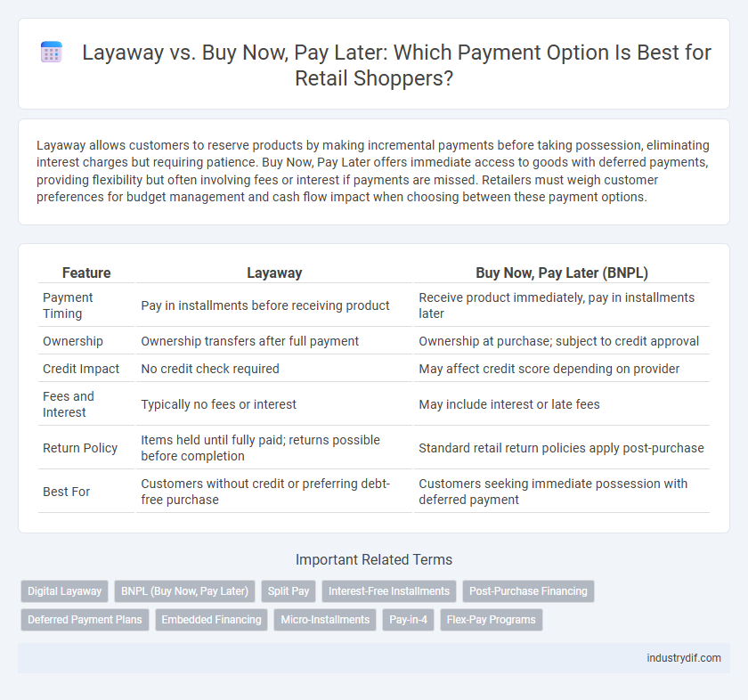Screen dimensions: 748x700
Task: Select the Flex-Pay Programs tag
Action: pyautogui.click(x=491, y=619)
